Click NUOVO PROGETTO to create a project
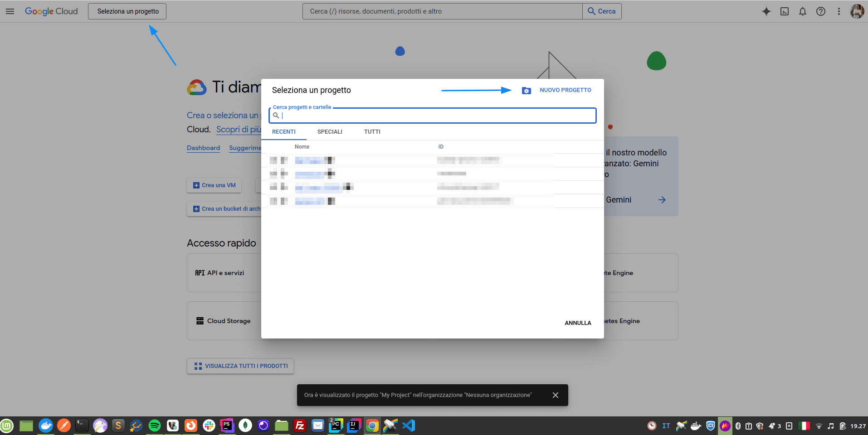The height and width of the screenshot is (435, 868). click(565, 90)
